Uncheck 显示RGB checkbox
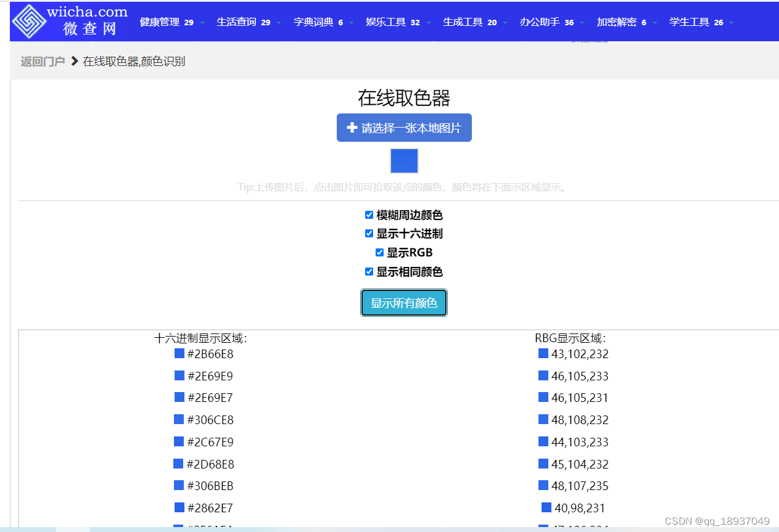The height and width of the screenshot is (532, 779). (379, 252)
